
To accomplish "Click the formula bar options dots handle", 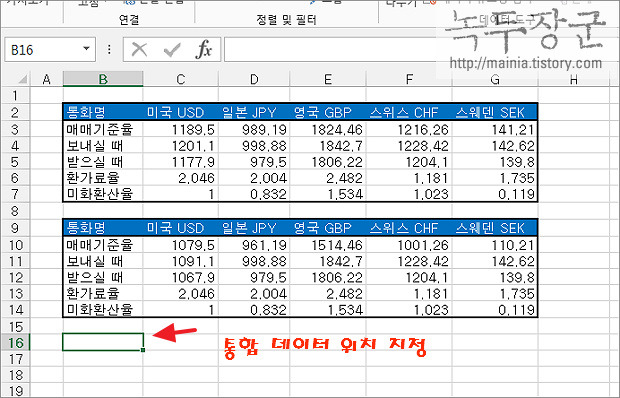I will click(x=109, y=49).
